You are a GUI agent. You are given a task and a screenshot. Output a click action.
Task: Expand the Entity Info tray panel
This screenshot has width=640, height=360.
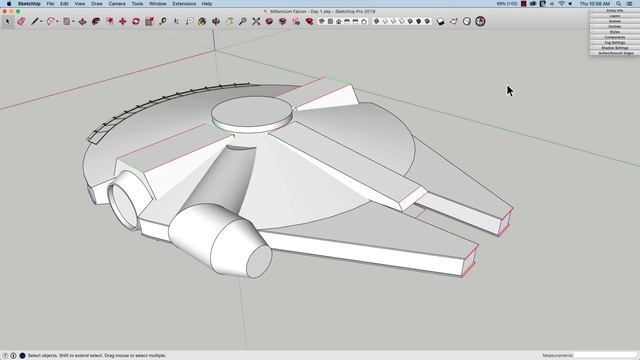pos(615,11)
